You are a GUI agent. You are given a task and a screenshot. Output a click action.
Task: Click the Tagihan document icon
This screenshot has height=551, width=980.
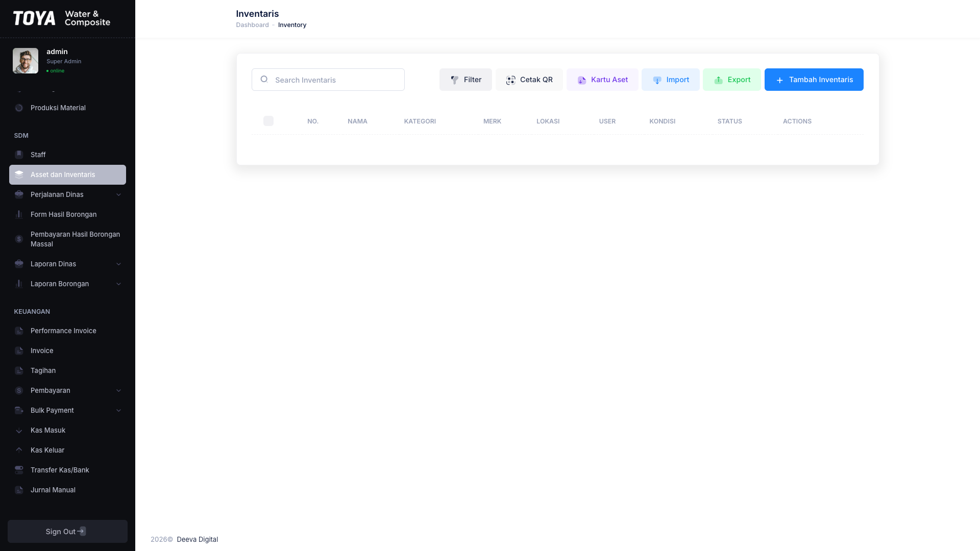click(x=19, y=370)
